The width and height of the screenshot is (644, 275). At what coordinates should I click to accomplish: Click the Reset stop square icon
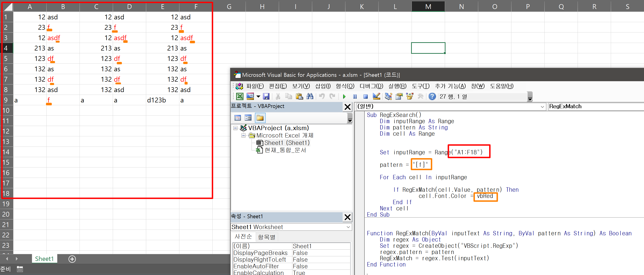[x=365, y=97]
